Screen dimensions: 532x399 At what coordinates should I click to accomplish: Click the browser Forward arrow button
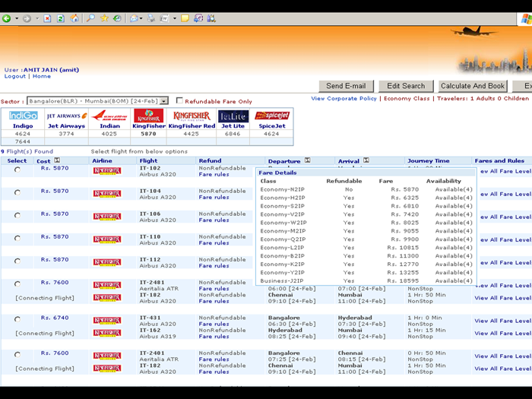(x=27, y=18)
